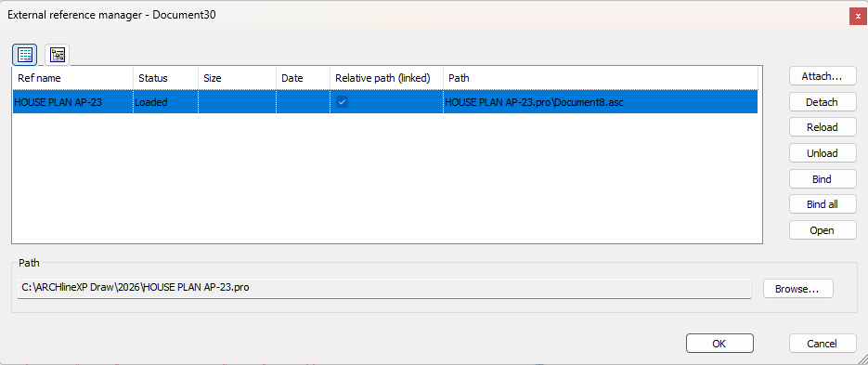
Task: Click the Date column header
Action: click(x=303, y=78)
